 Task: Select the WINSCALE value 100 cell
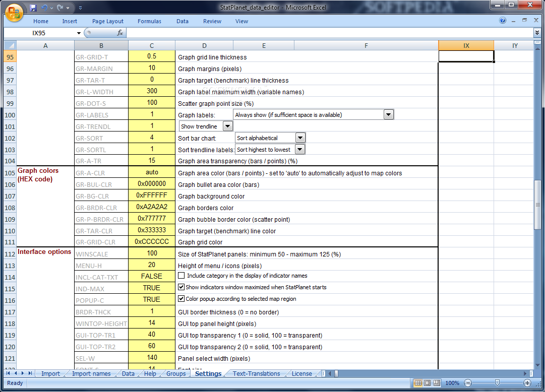tap(152, 253)
